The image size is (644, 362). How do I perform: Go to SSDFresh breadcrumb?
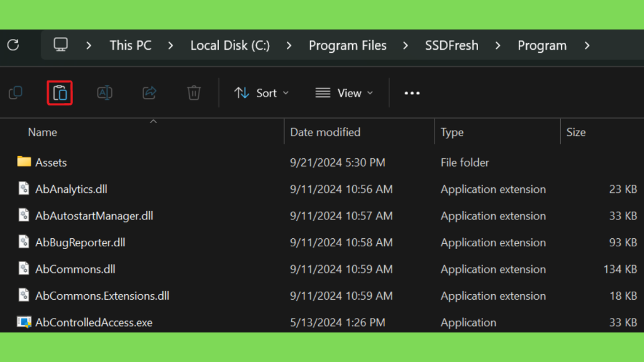(452, 45)
